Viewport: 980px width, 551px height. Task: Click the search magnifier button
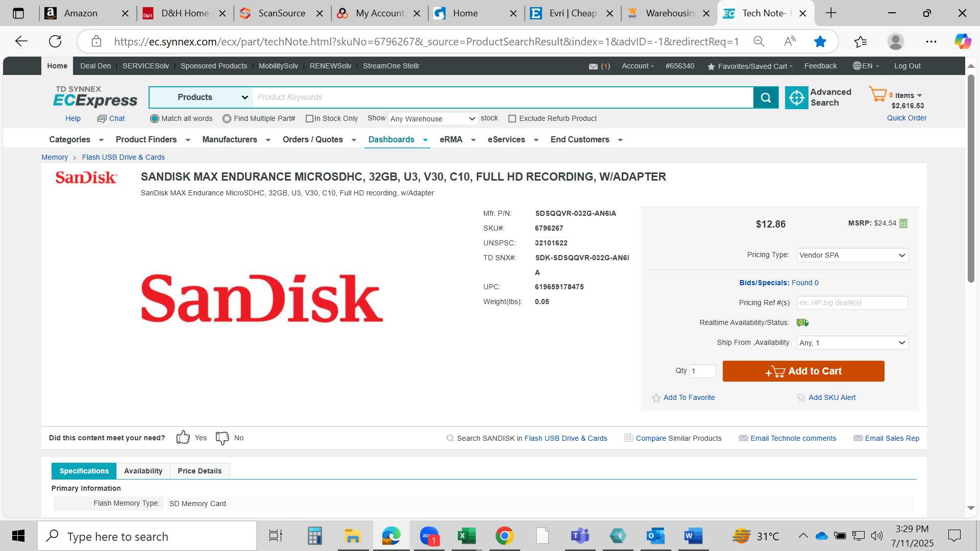pyautogui.click(x=766, y=97)
